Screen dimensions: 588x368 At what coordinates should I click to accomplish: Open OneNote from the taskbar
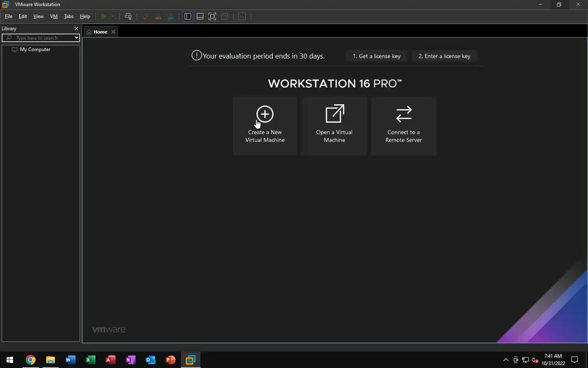130,360
